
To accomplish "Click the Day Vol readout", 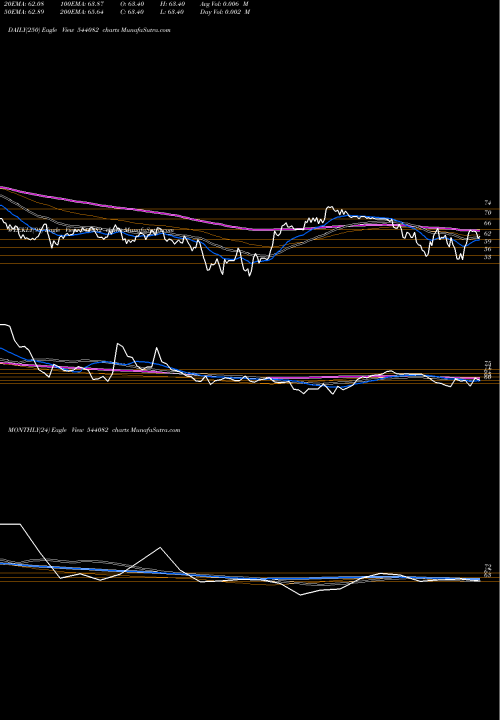I will (x=225, y=12).
